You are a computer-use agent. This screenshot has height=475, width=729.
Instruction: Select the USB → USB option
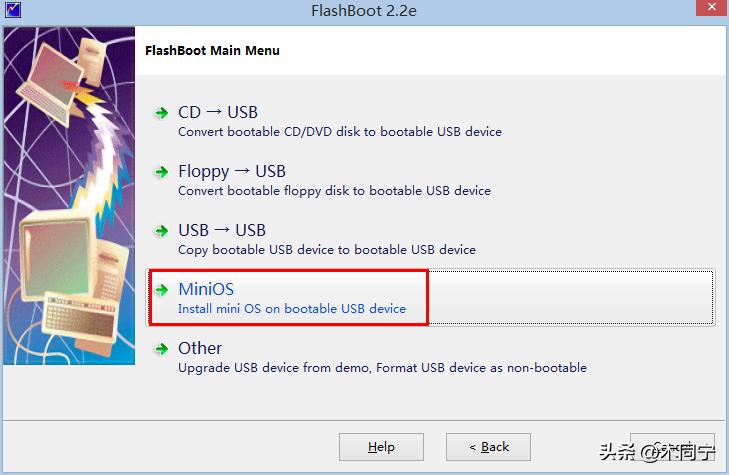click(222, 231)
